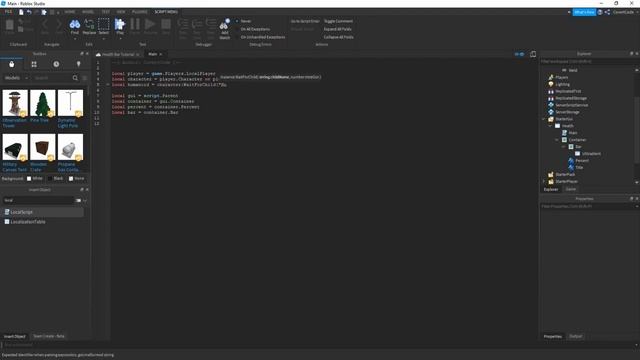Image resolution: width=640 pixels, height=360 pixels.
Task: Select the Percent item in Explorer
Action: click(579, 160)
